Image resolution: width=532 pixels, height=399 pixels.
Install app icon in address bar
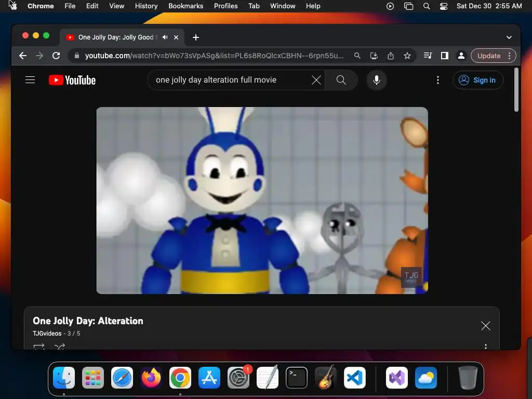click(x=374, y=56)
